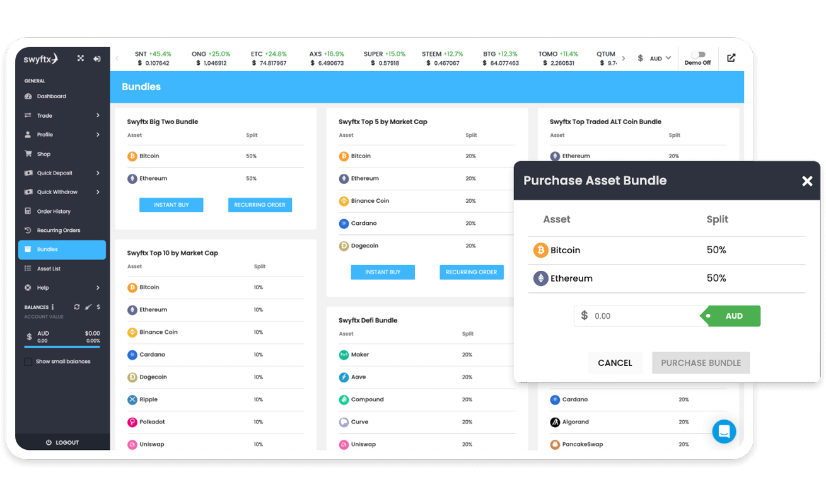The image size is (826, 504).
Task: Open the chat support bubble
Action: click(x=724, y=432)
